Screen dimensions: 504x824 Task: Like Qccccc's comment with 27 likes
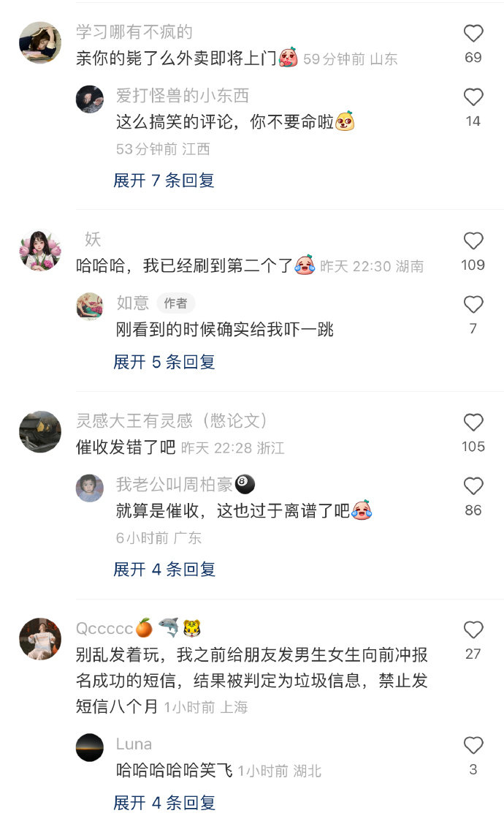coord(473,630)
